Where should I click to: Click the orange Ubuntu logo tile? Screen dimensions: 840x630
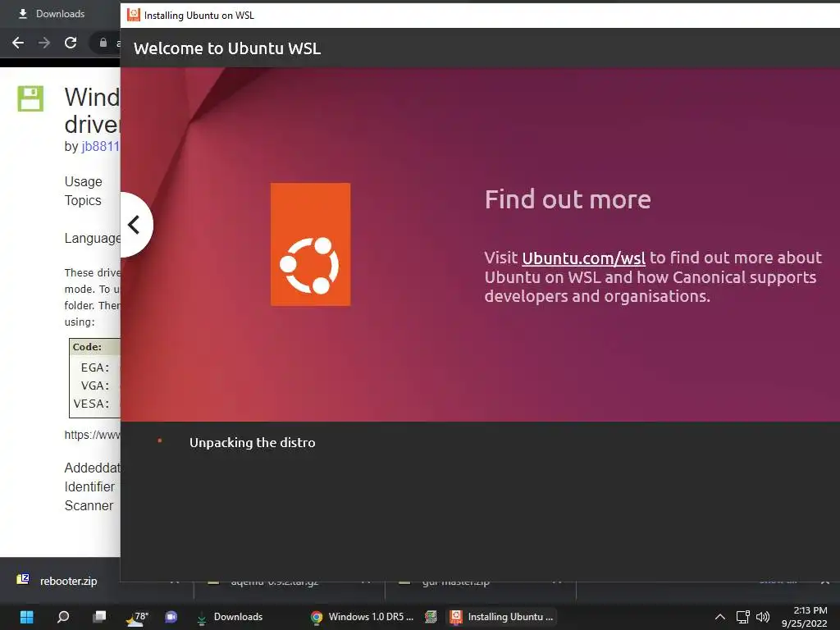click(x=311, y=244)
